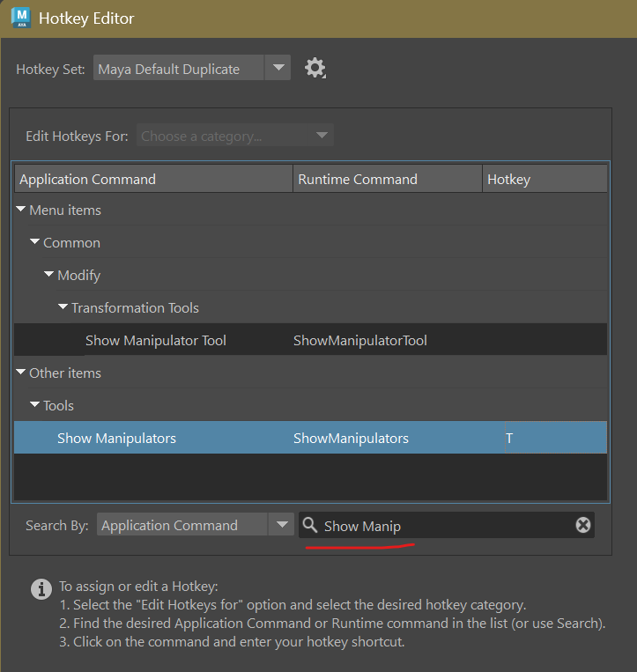
Task: Collapse the Modify tree node
Action: [48, 274]
